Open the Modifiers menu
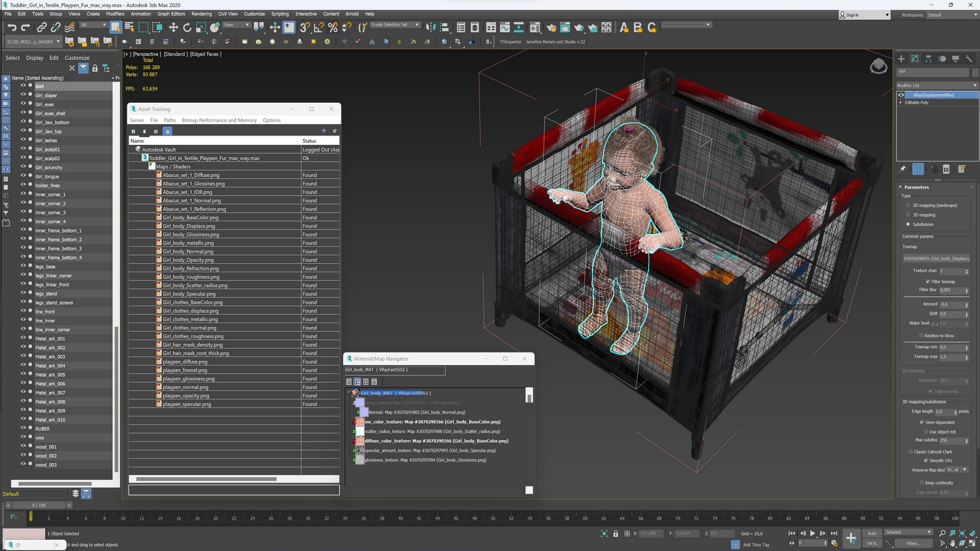This screenshot has height=551, width=980. 115,14
